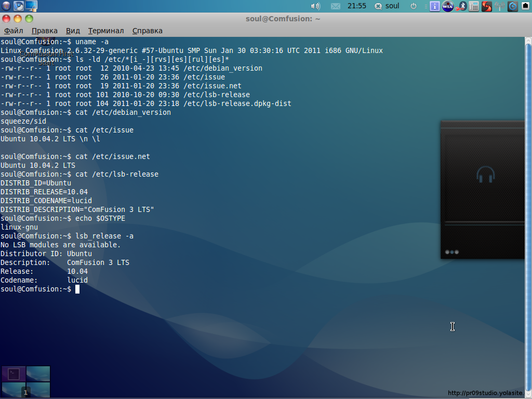Click the 'linux-gnu' output line
The width and height of the screenshot is (532, 399).
19,227
